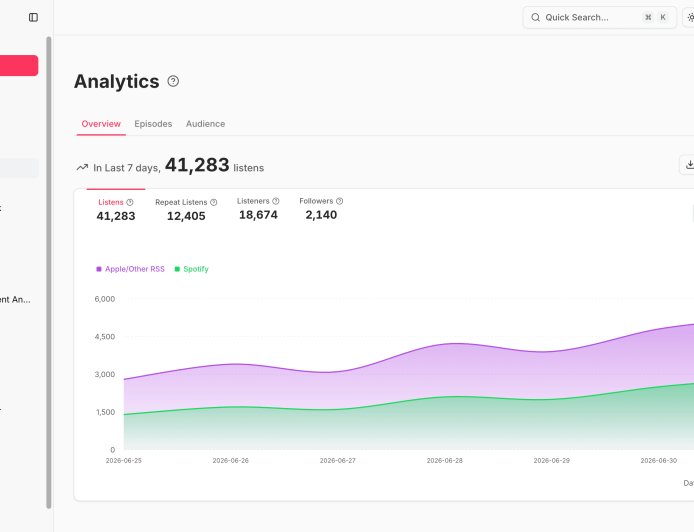Show help for Repeat Listens

click(213, 202)
